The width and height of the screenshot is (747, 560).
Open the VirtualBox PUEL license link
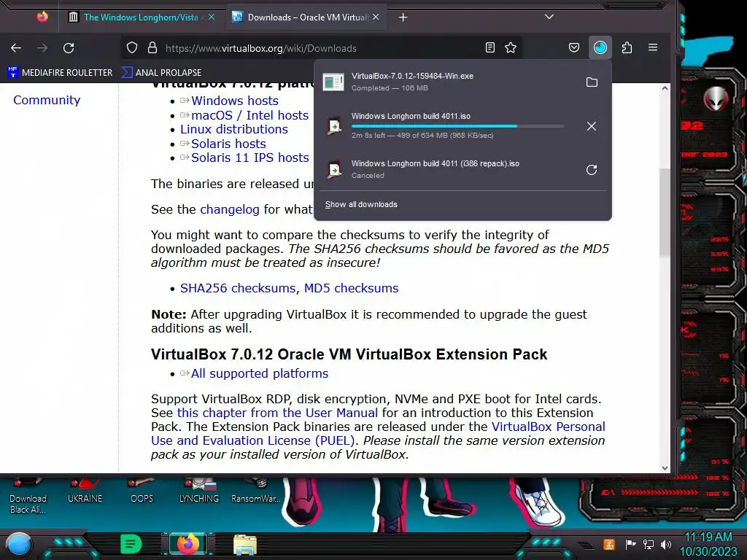[x=379, y=433]
